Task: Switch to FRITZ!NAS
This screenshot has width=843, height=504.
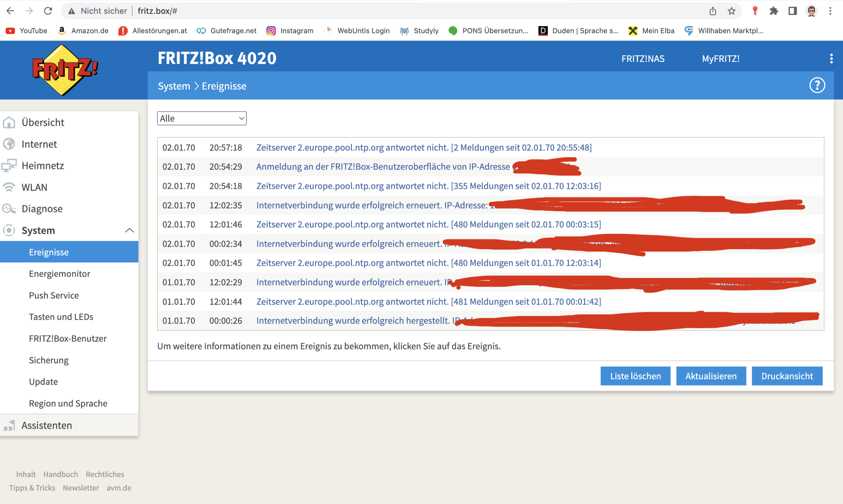Action: tap(642, 58)
